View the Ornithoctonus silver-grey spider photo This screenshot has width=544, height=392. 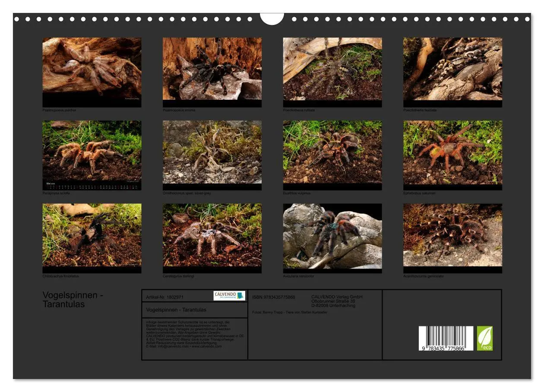tap(212, 155)
